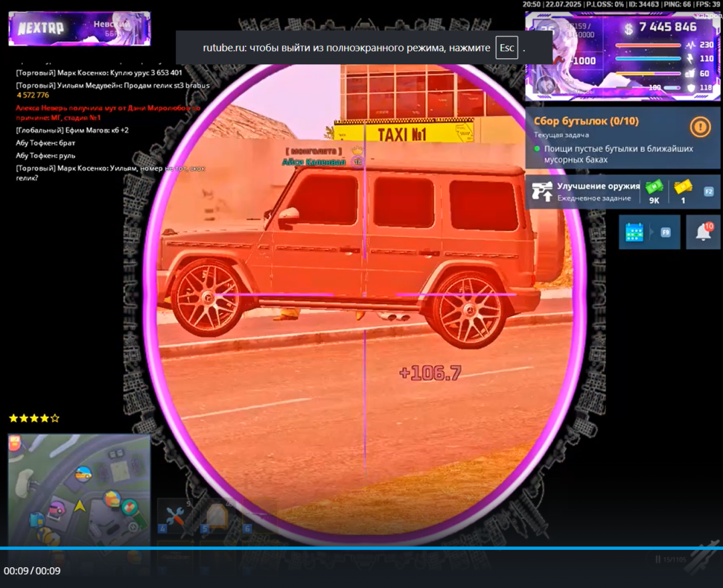Click chat message 'Абу Тофкен: брат'

click(x=46, y=143)
